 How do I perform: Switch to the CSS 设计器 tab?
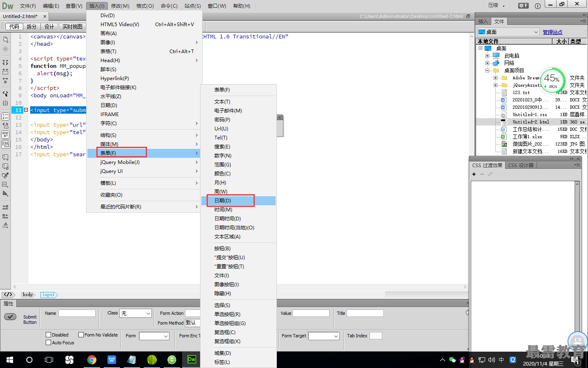click(521, 165)
